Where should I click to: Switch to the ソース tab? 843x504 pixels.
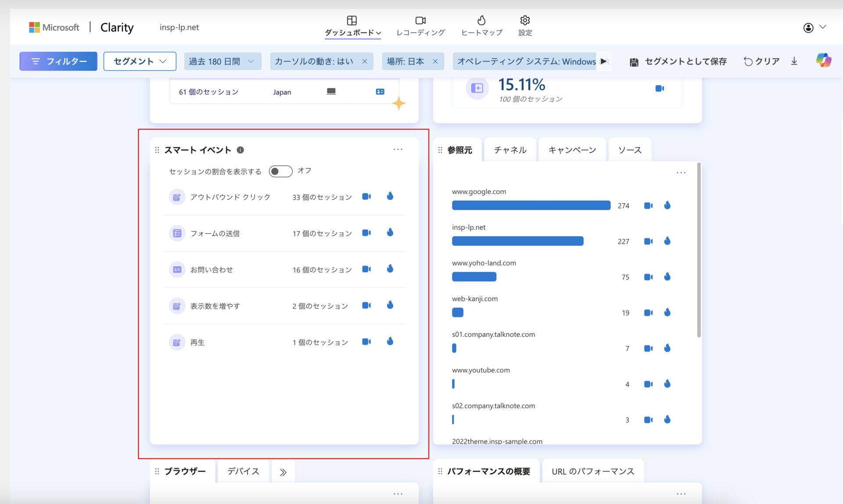(630, 150)
